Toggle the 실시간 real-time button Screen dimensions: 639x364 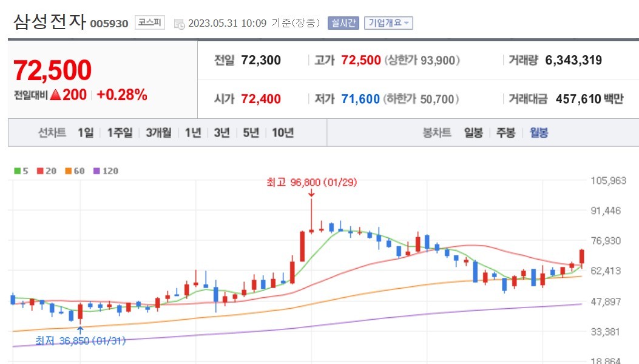(x=343, y=23)
